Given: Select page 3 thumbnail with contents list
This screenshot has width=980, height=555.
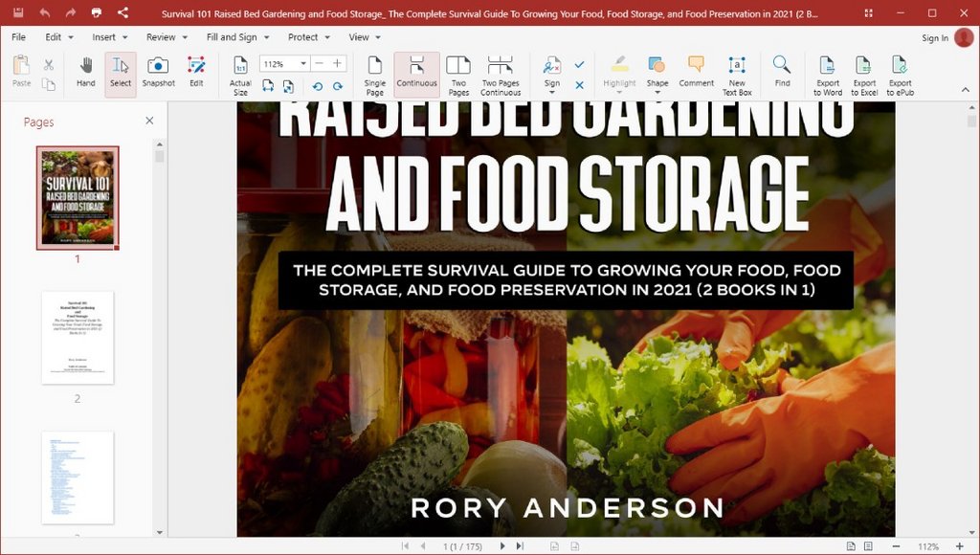Looking at the screenshot, I should [x=78, y=477].
